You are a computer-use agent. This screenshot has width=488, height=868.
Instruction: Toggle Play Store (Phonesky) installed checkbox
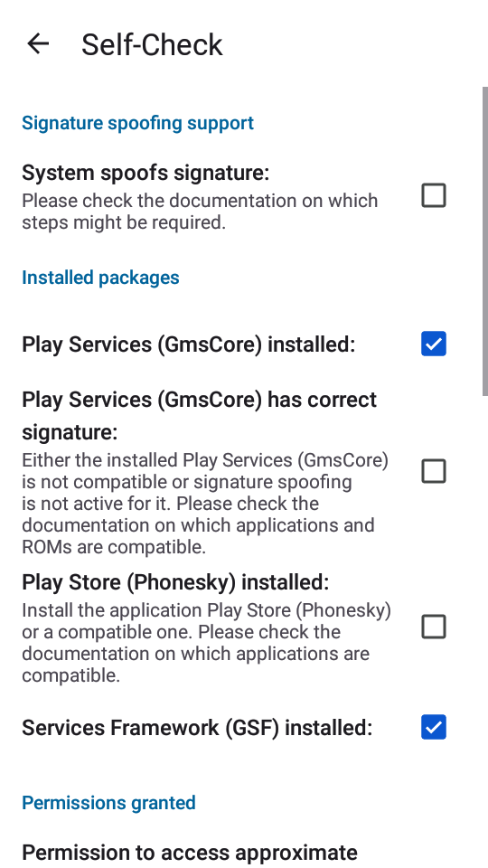[433, 627]
